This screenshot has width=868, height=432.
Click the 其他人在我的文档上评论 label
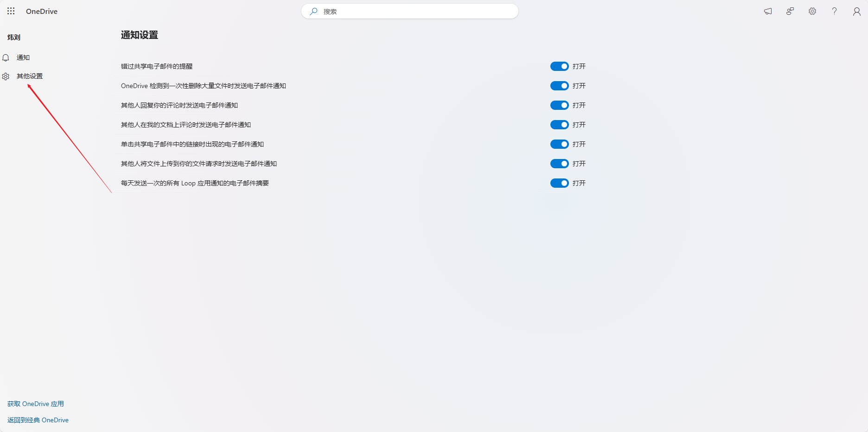tap(186, 125)
